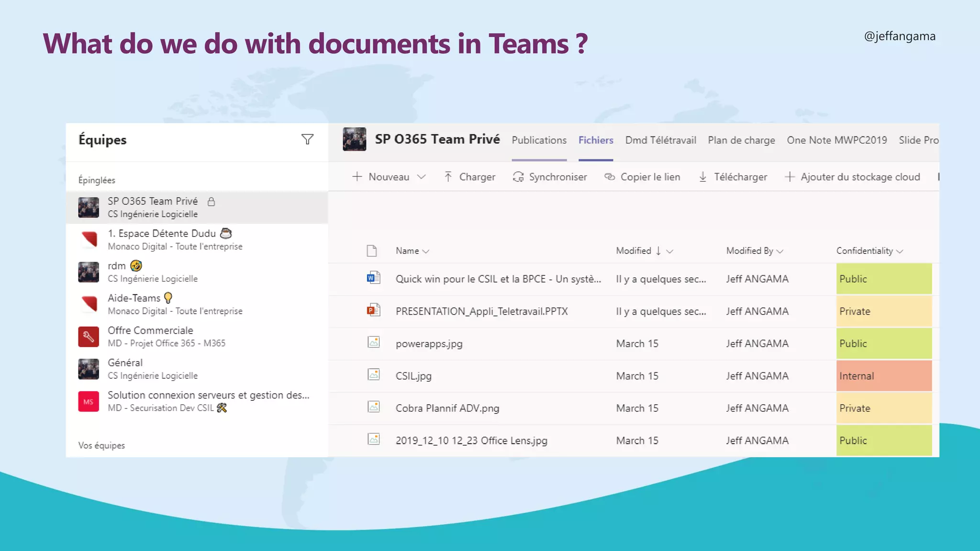
Task: Click the image icon for CSIL.jpg
Action: pyautogui.click(x=374, y=375)
